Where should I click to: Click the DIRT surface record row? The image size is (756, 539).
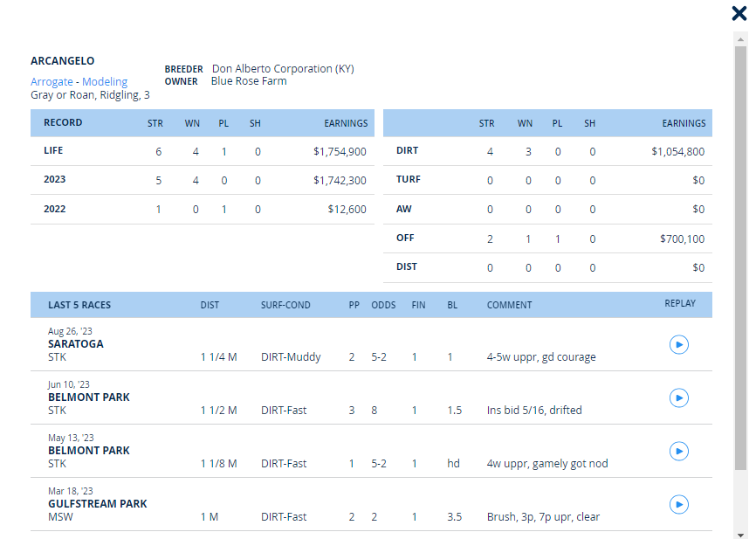[547, 151]
